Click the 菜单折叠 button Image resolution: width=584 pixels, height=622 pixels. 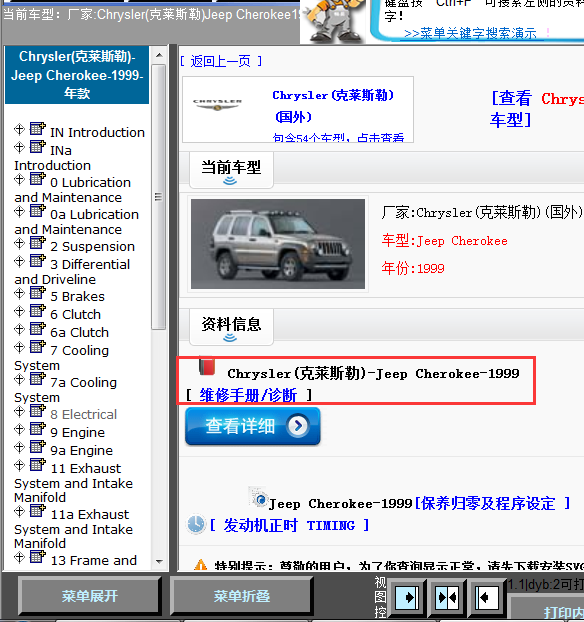242,596
